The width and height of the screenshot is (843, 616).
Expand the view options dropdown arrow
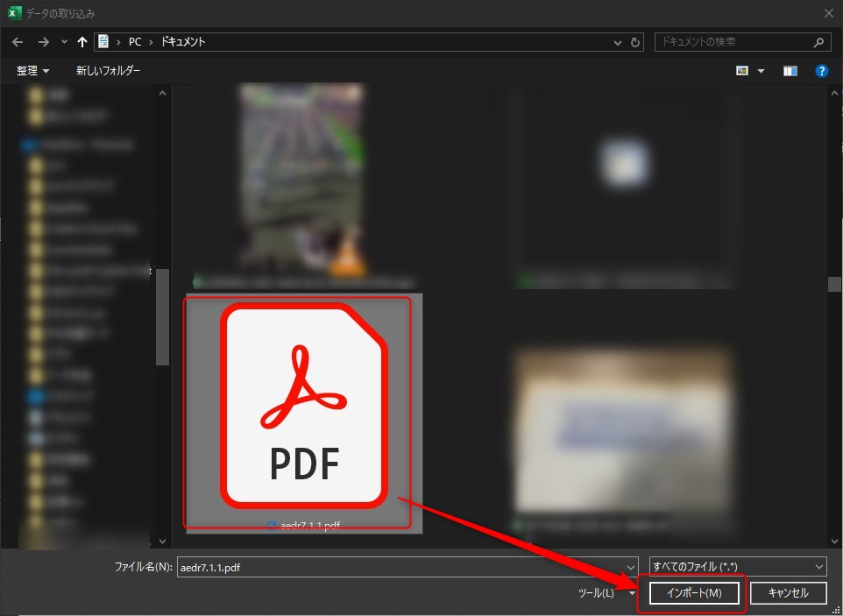pyautogui.click(x=761, y=71)
